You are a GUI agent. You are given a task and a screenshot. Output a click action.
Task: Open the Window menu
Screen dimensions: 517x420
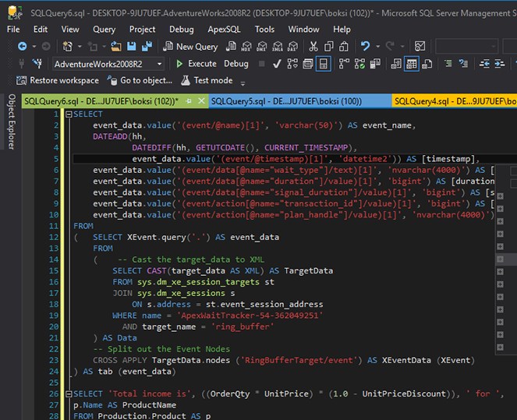[x=303, y=30]
